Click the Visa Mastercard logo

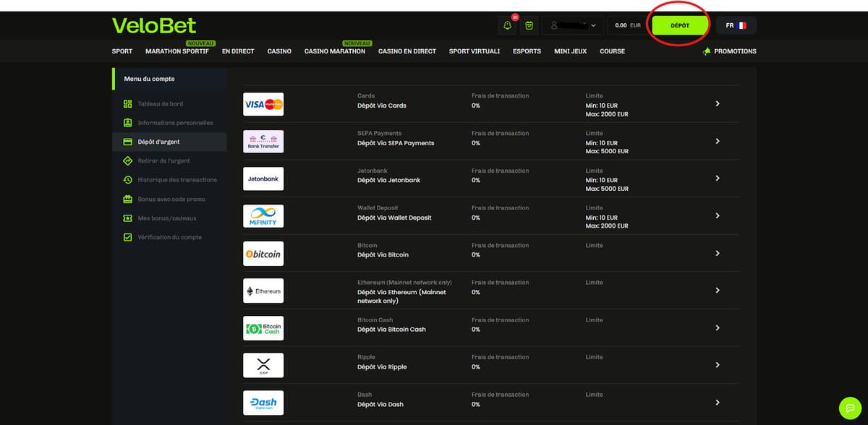point(263,104)
